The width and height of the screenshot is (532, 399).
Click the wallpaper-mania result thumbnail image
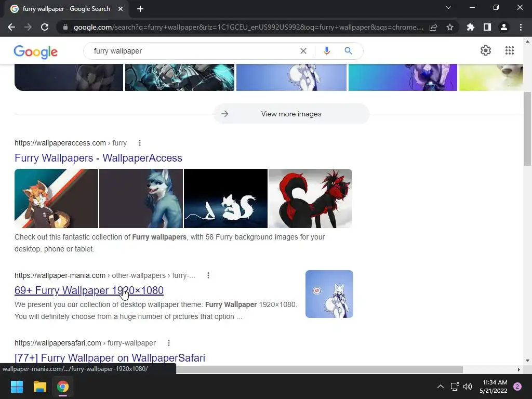[329, 294]
